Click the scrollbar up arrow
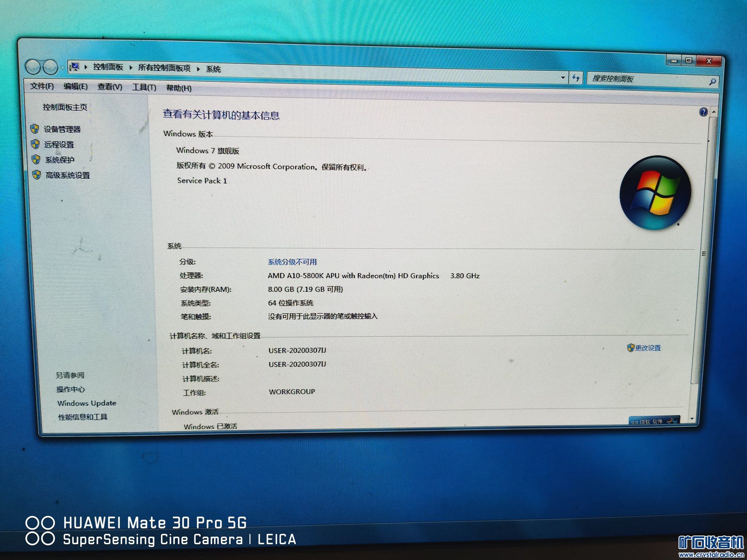Image resolution: width=747 pixels, height=560 pixels. (714, 112)
